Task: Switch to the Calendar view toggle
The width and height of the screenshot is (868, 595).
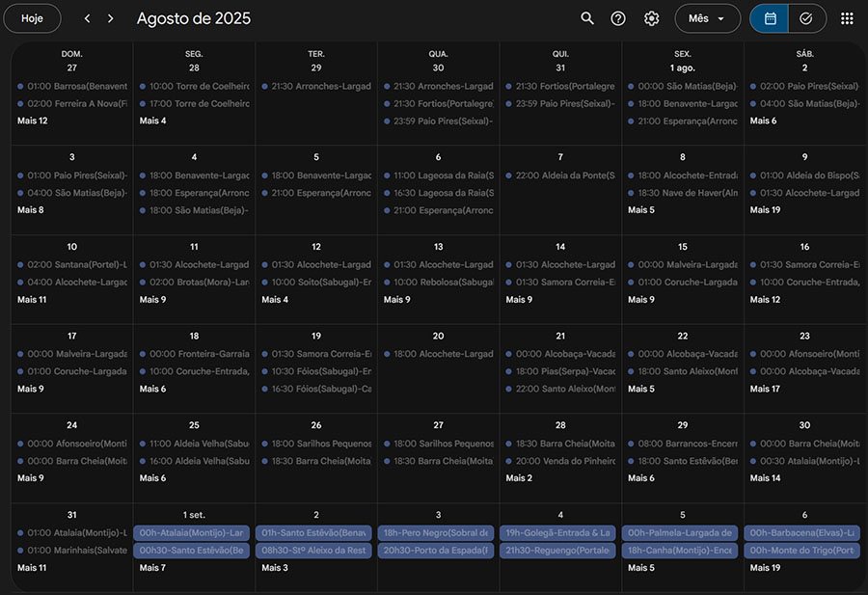Action: 770,18
